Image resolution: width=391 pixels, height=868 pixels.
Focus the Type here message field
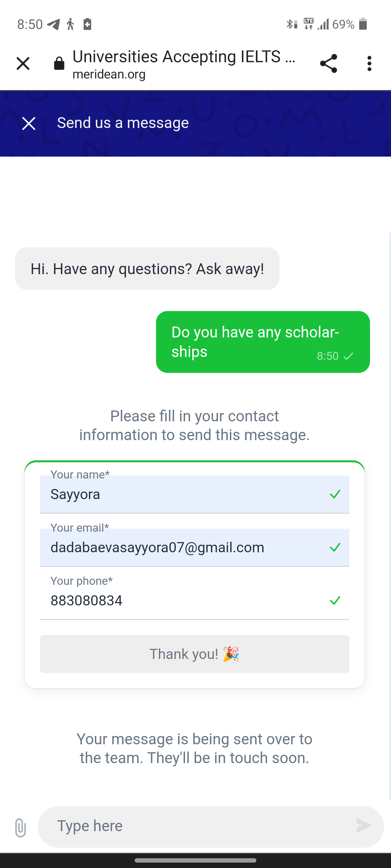(x=203, y=826)
